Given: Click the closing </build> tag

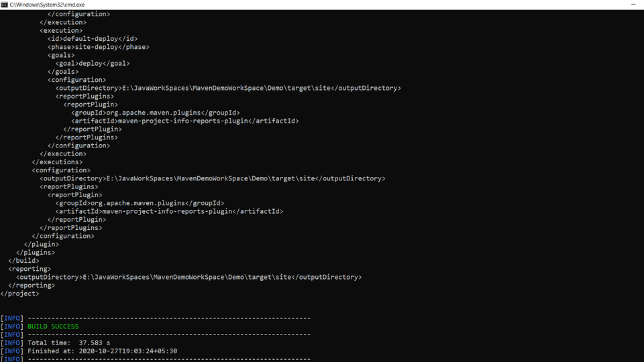Looking at the screenshot, I should tap(23, 261).
